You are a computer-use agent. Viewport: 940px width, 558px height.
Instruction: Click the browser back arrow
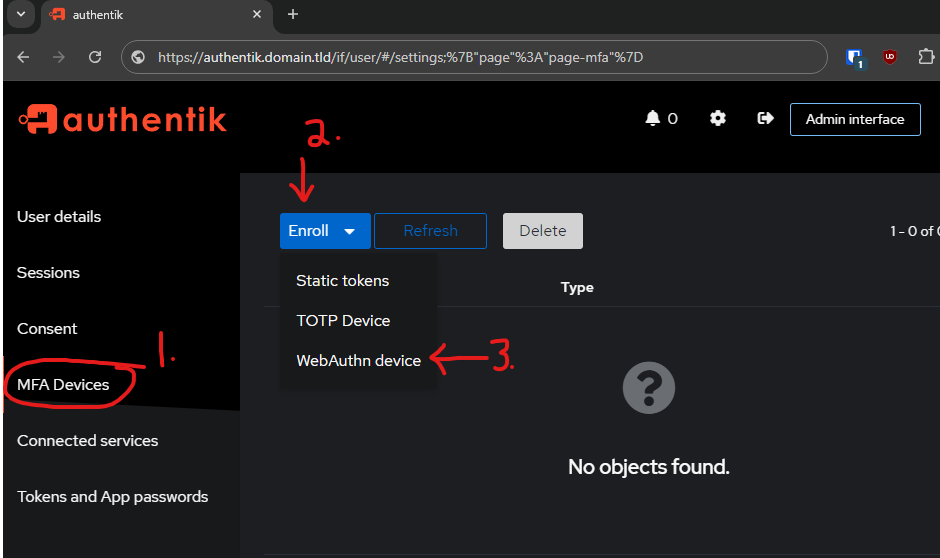pos(23,57)
